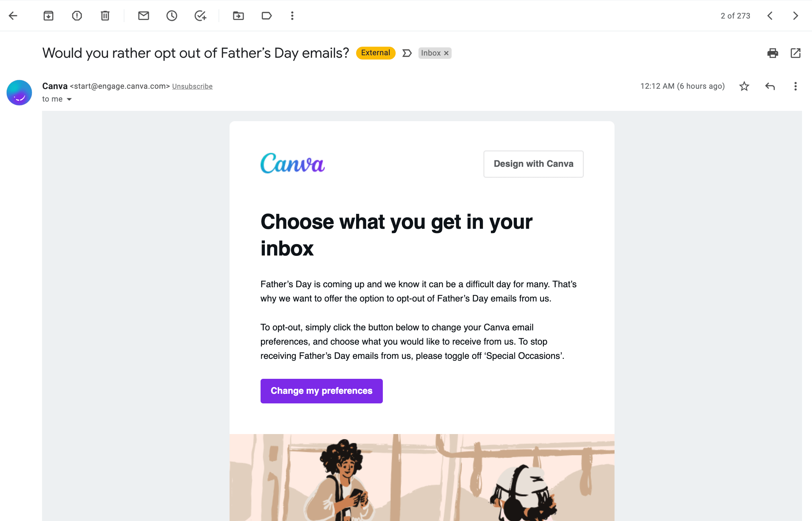Open the overflow menu in the toolbar
This screenshot has height=521, width=812.
(x=292, y=16)
